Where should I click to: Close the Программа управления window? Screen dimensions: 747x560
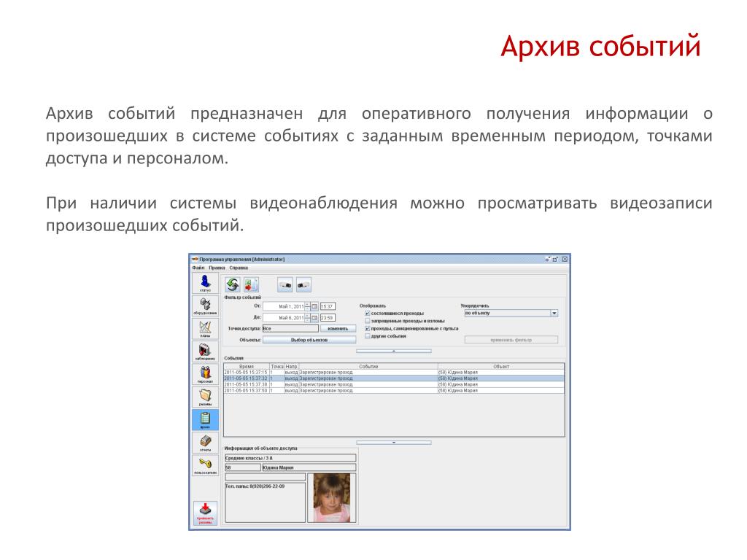(x=565, y=260)
